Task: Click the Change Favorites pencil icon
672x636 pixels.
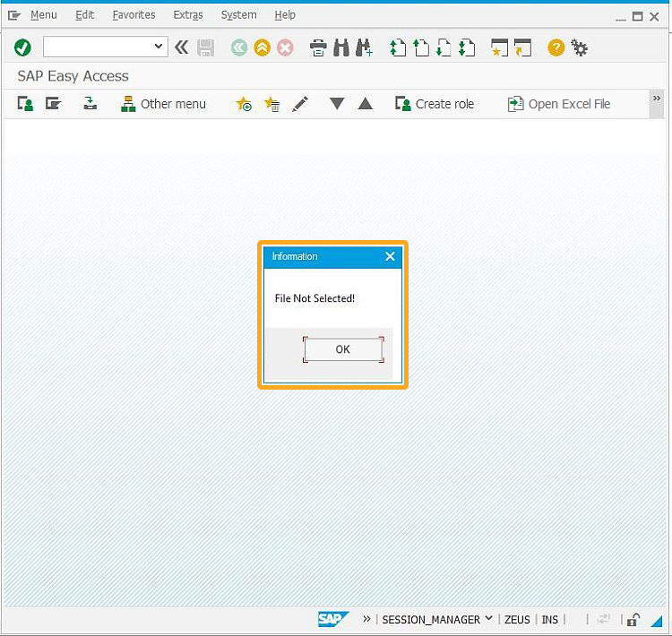Action: [300, 104]
